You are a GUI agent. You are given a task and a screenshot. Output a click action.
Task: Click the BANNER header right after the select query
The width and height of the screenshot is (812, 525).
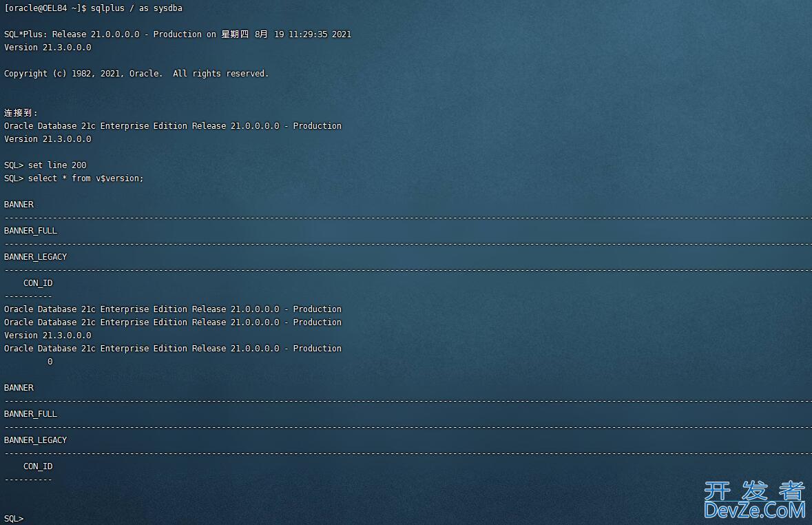click(19, 205)
